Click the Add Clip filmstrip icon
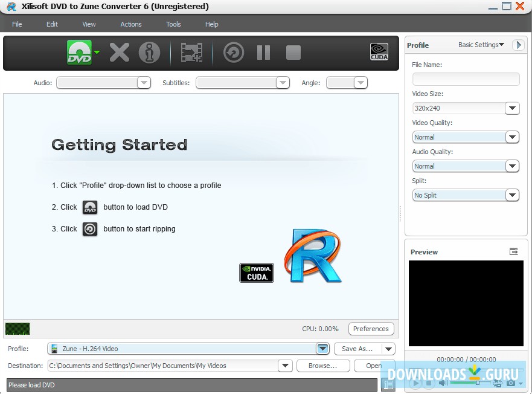532x394 pixels. click(191, 53)
